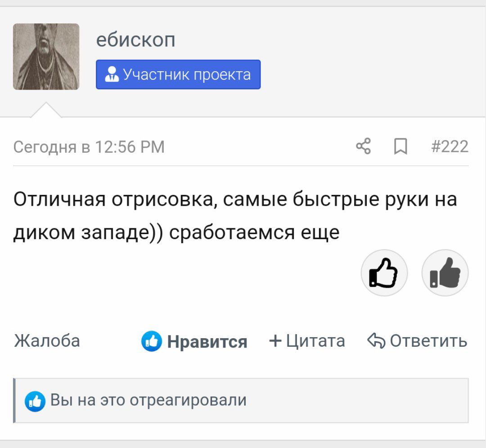This screenshot has width=486, height=448.
Task: Click the outlined thumbs-up reaction circle
Action: (384, 272)
